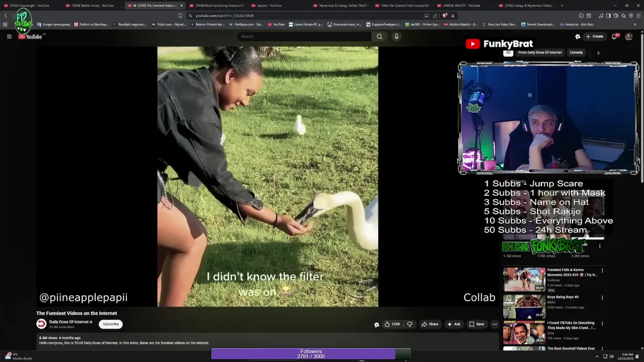The image size is (644, 362).
Task: Select From Daily Dose Of Internet chip
Action: [540, 52]
